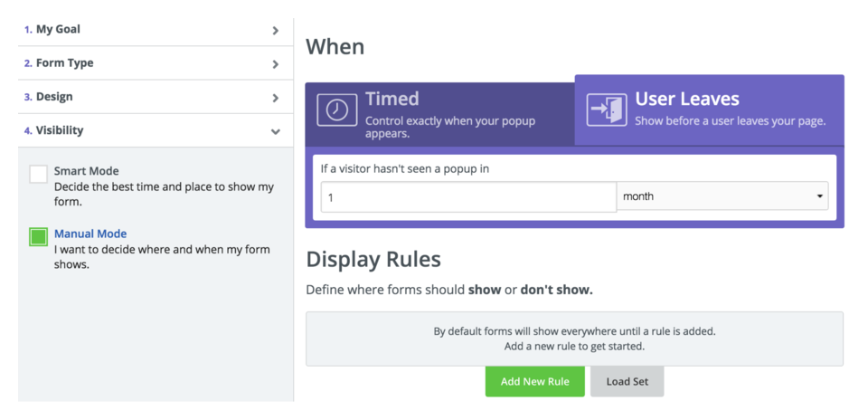Image resolution: width=868 pixels, height=420 pixels.
Task: Open step 1 My Goal
Action: [x=156, y=29]
